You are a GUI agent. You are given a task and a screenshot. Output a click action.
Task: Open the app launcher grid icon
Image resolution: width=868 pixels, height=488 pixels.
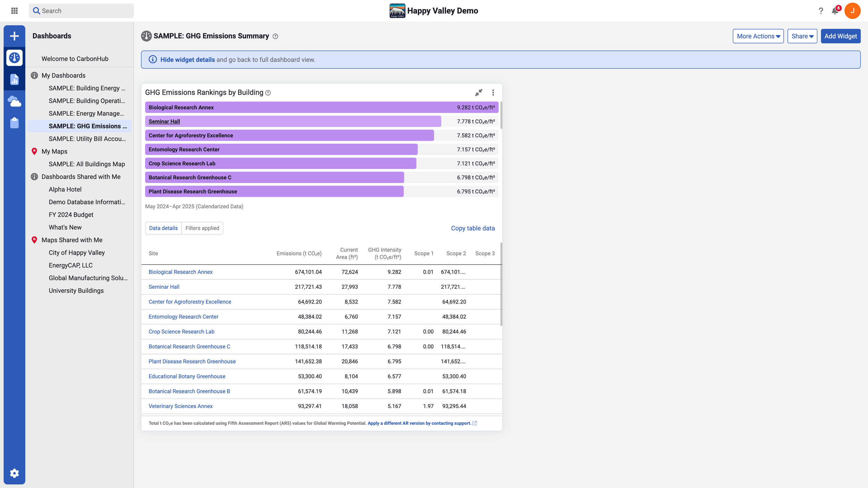[14, 11]
